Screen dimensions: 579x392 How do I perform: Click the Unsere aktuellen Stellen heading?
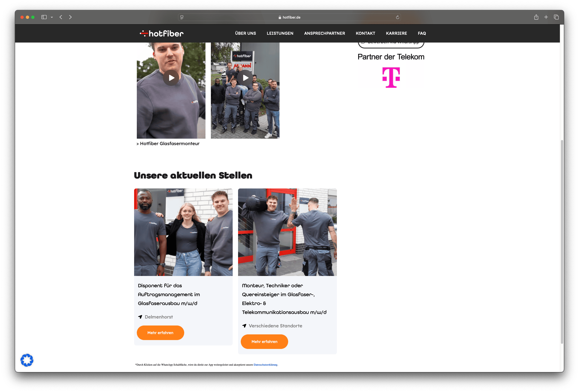click(193, 176)
